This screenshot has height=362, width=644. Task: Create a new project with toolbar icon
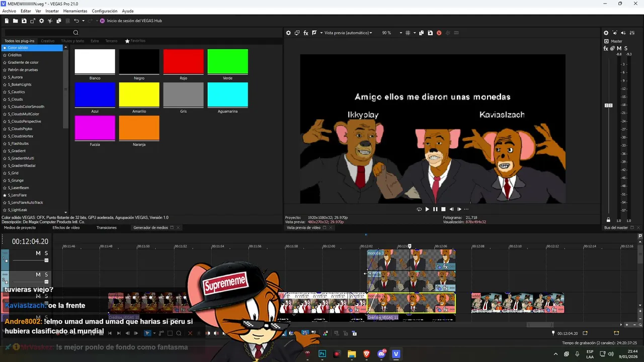(7, 21)
